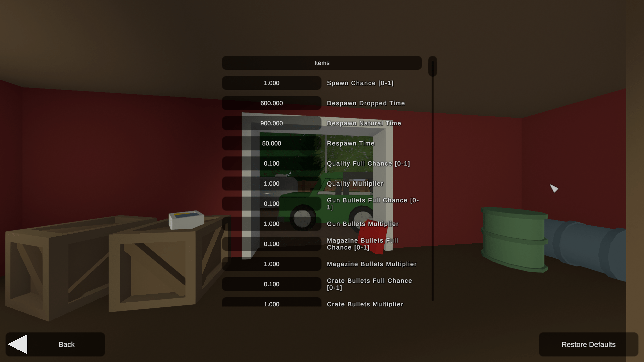The image size is (644, 362).
Task: Click the Items category header
Action: click(322, 63)
